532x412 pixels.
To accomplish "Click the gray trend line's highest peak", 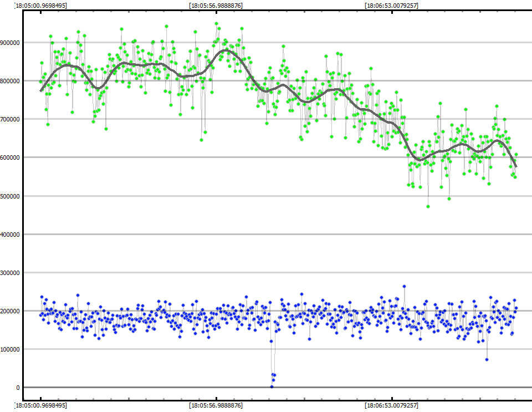I will pos(228,50).
